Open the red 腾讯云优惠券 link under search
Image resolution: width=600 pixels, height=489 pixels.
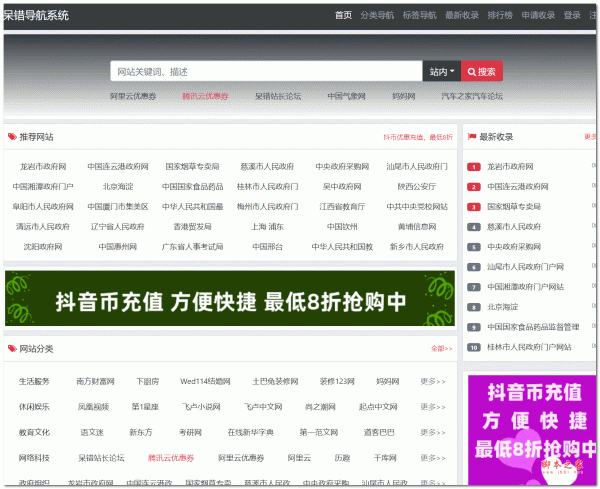tap(205, 96)
